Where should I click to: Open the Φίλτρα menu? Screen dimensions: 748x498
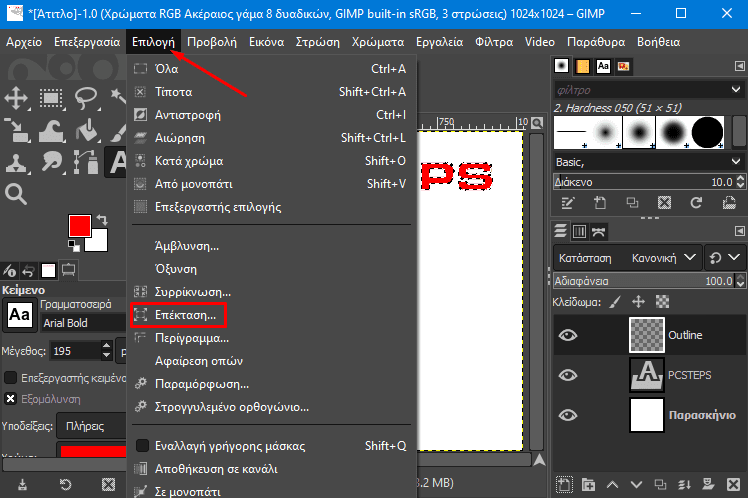(x=494, y=42)
